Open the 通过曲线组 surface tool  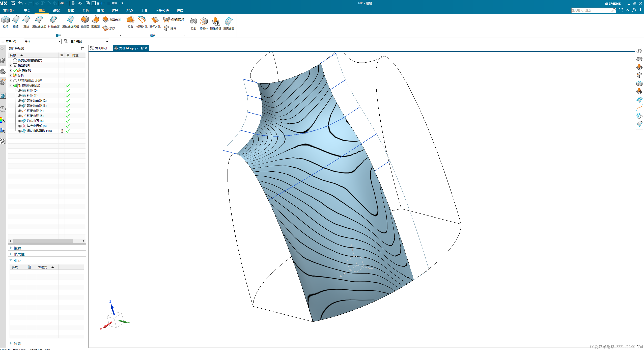click(x=39, y=22)
